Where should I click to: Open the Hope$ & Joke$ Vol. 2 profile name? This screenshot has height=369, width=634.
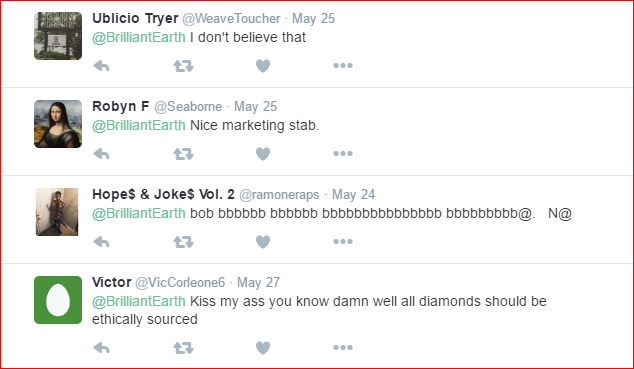click(163, 194)
